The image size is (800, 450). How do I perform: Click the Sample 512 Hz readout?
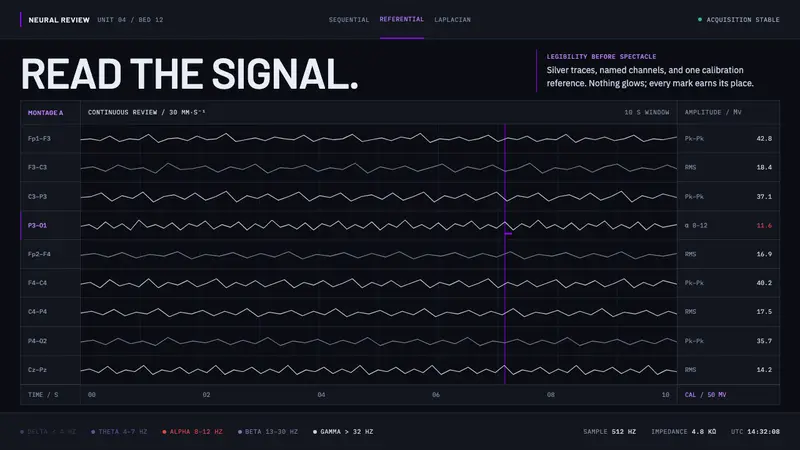610,432
